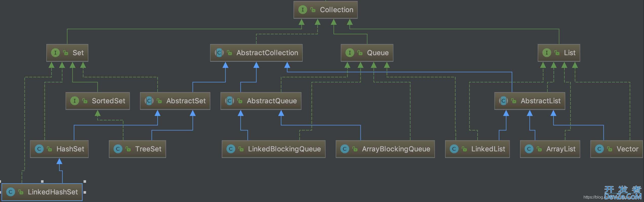The width and height of the screenshot is (644, 202).
Task: Select the "HashSet" label
Action: [x=70, y=149]
